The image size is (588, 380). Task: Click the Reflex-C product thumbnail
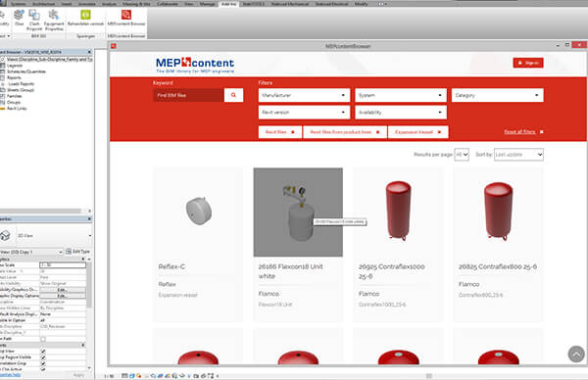[198, 212]
